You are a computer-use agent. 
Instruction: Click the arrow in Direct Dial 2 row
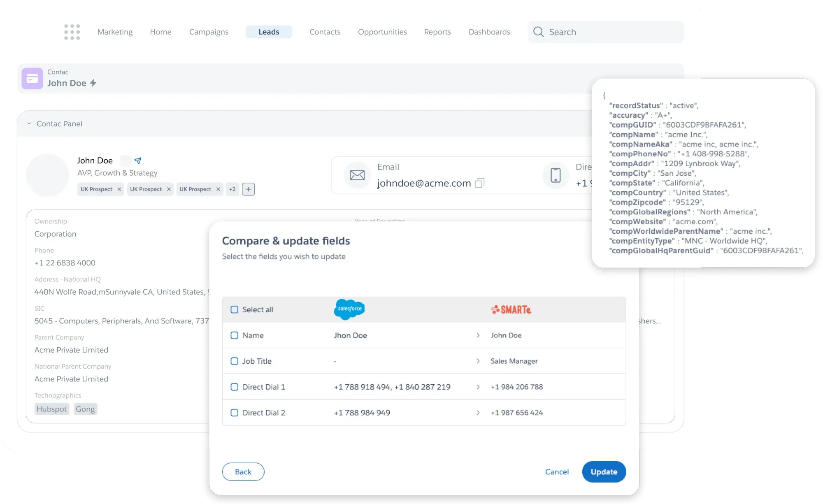click(478, 413)
